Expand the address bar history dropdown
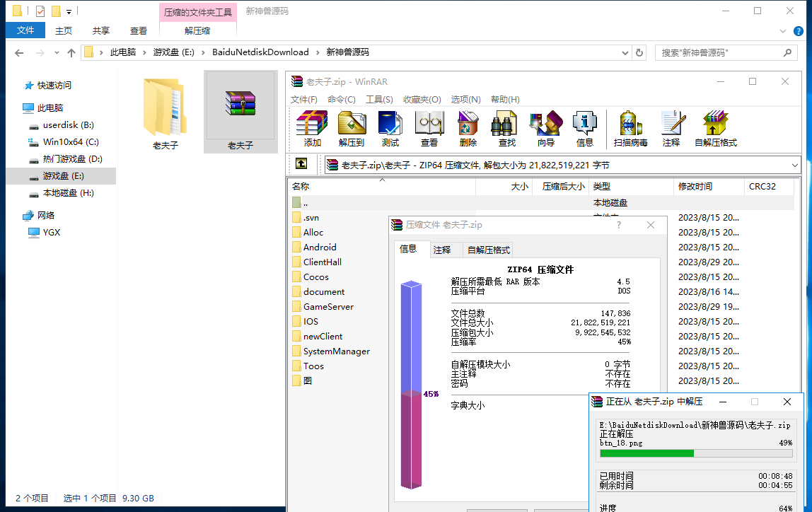 coord(625,52)
